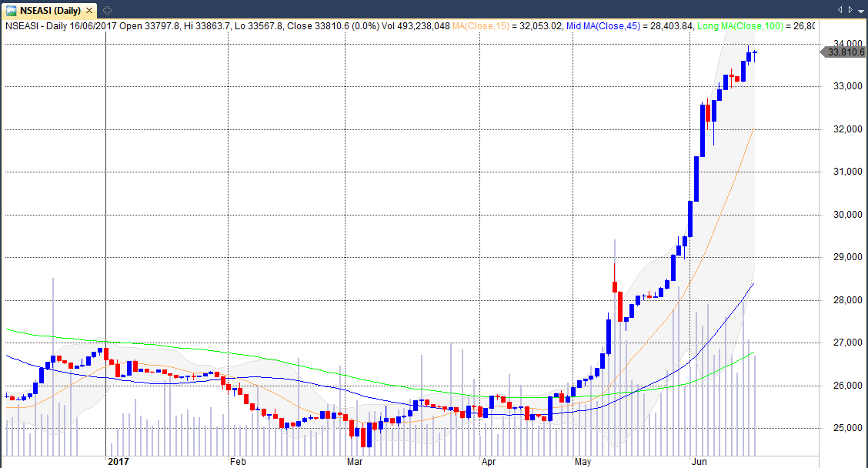Screen dimensions: 868x468
Task: Click the Feb label on date axis
Action: click(x=237, y=462)
